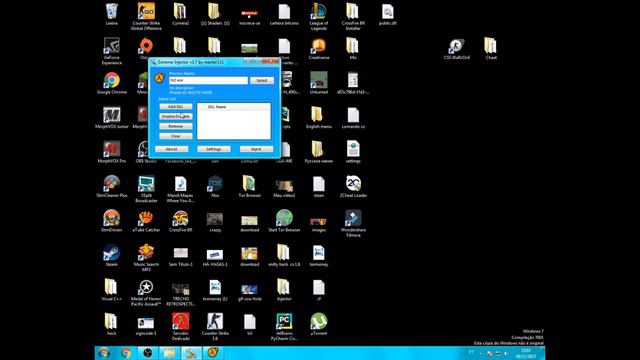Open Windows Explorer from the taskbar
This screenshot has width=640, height=360.
pyautogui.click(x=169, y=353)
